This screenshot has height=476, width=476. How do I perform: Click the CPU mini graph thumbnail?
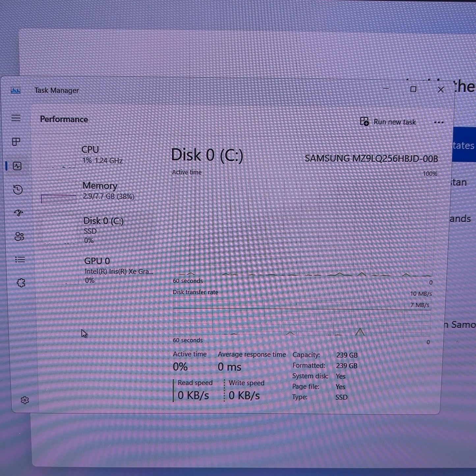pyautogui.click(x=58, y=156)
